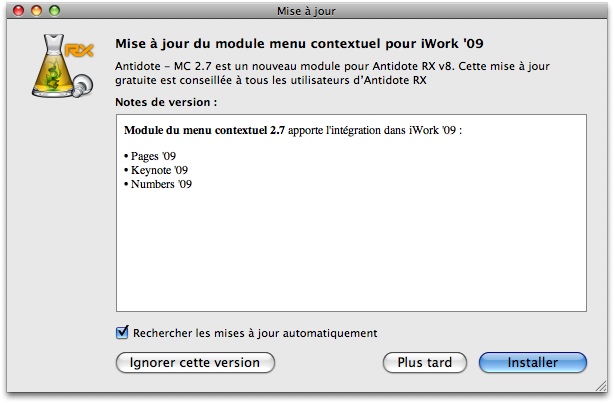
Task: Click the light bulb beside the flask
Action: click(x=83, y=85)
